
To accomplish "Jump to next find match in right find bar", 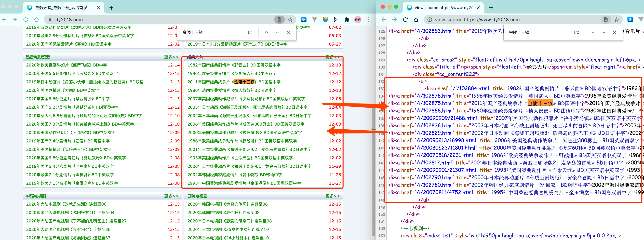I will click(x=604, y=32).
